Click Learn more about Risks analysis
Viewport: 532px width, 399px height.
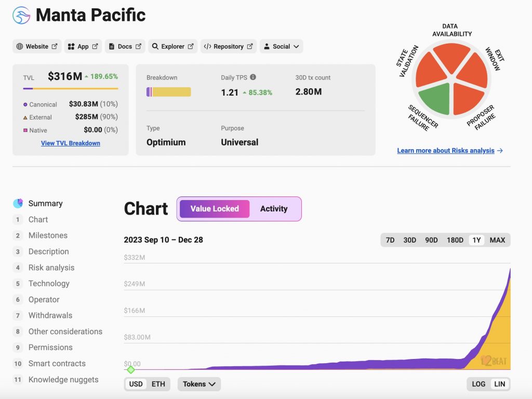445,151
